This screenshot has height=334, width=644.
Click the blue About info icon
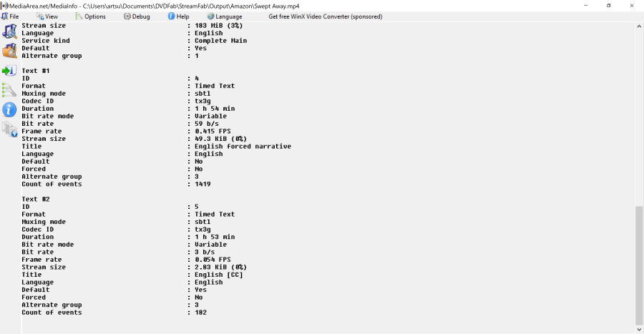click(9, 109)
